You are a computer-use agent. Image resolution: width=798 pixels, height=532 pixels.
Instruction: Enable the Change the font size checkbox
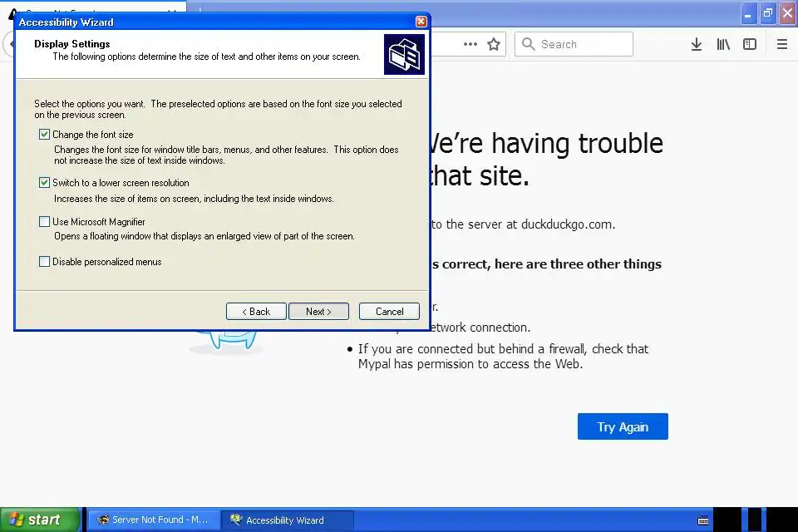point(44,135)
